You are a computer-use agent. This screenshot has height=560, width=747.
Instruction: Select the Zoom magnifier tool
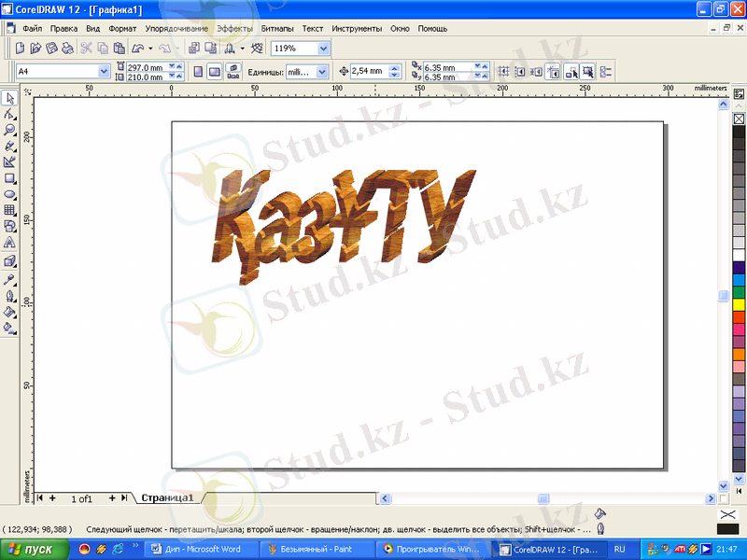[x=9, y=130]
